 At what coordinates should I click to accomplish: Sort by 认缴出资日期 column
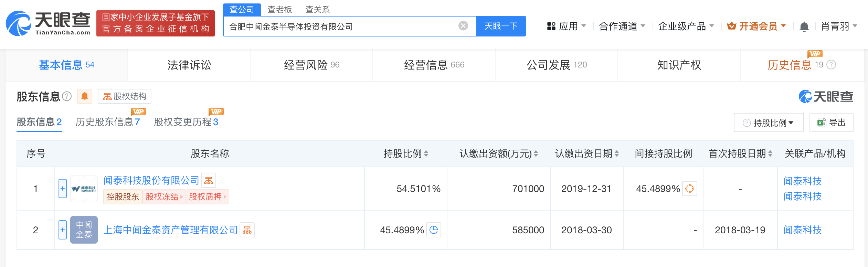[617, 154]
